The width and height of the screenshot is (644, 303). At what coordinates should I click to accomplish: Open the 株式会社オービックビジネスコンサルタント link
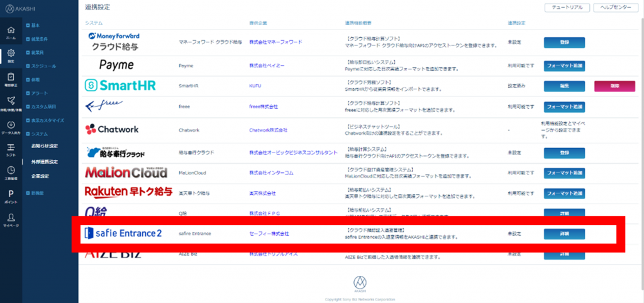pyautogui.click(x=293, y=152)
